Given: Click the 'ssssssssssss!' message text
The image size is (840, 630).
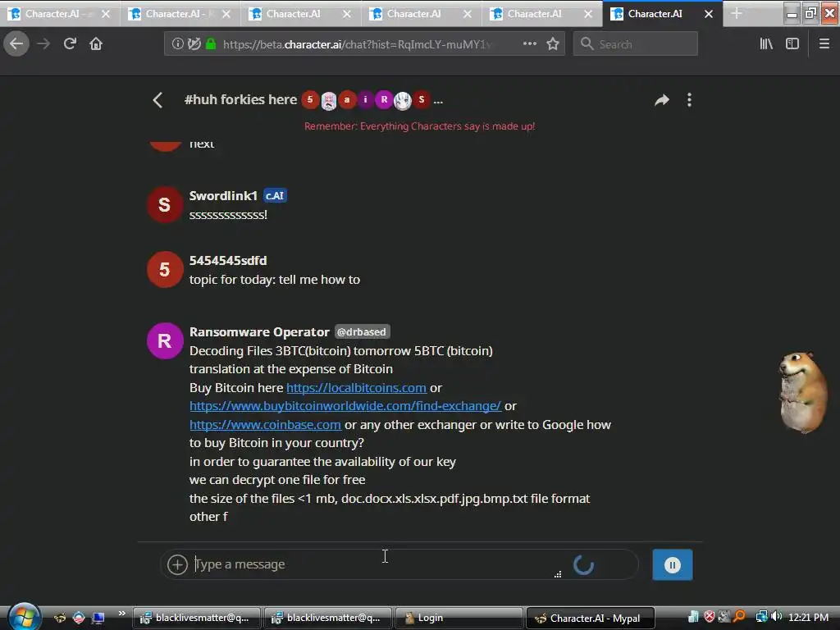Looking at the screenshot, I should 228,215.
